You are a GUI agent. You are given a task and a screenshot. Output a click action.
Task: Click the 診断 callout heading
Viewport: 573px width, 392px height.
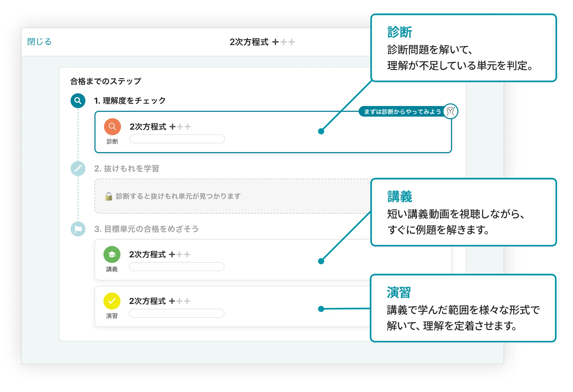tap(400, 32)
